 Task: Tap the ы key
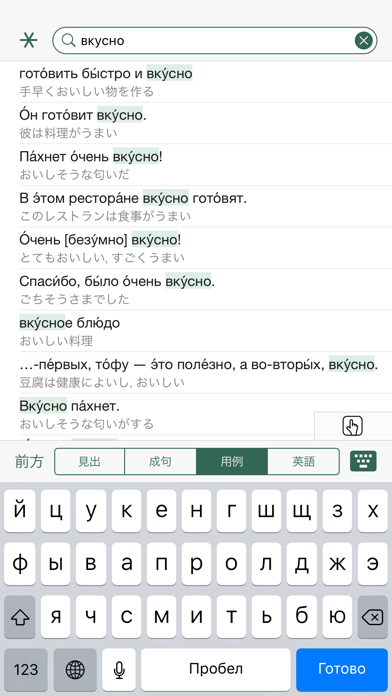[x=55, y=564]
